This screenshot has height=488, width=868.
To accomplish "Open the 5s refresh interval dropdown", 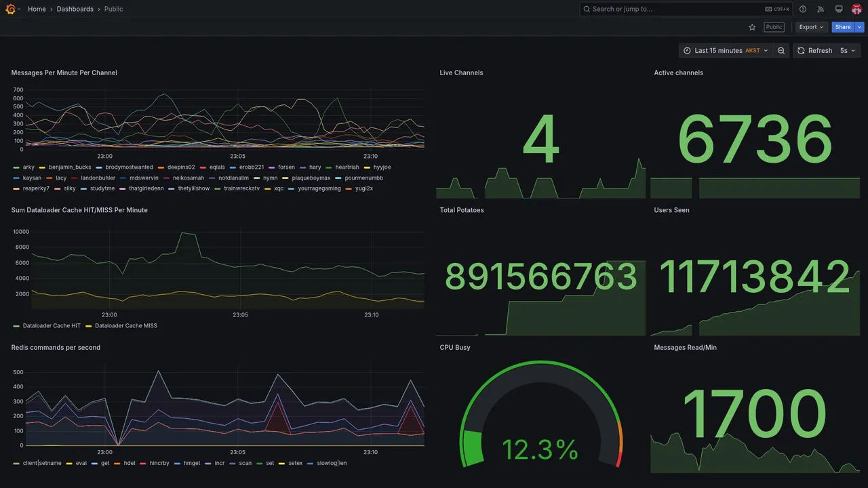I will click(848, 50).
